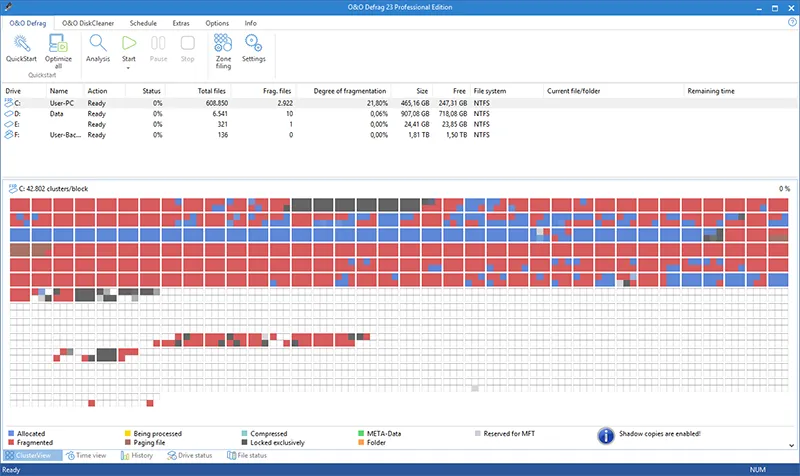Switch to Drive status tab
Image resolution: width=800 pixels, height=476 pixels.
pos(189,456)
